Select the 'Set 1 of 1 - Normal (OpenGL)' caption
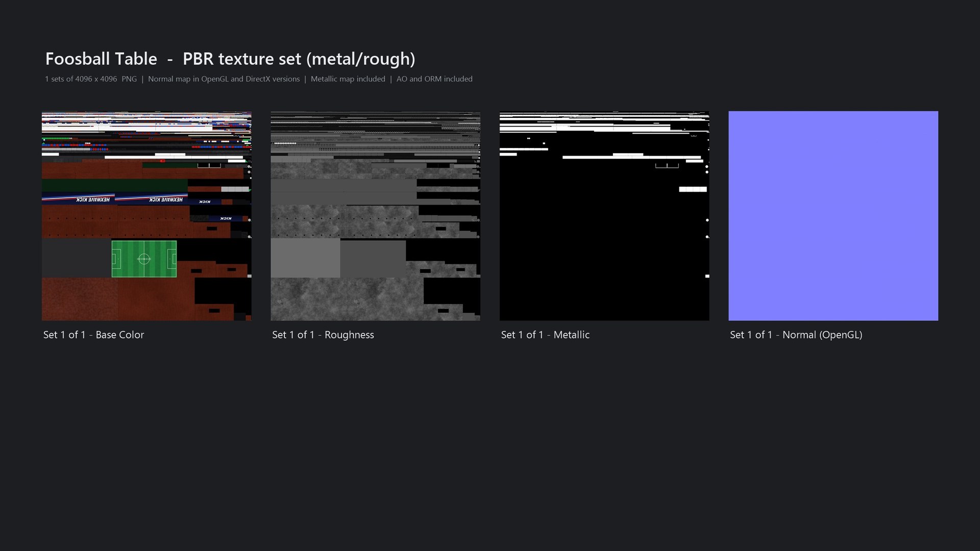 (796, 335)
